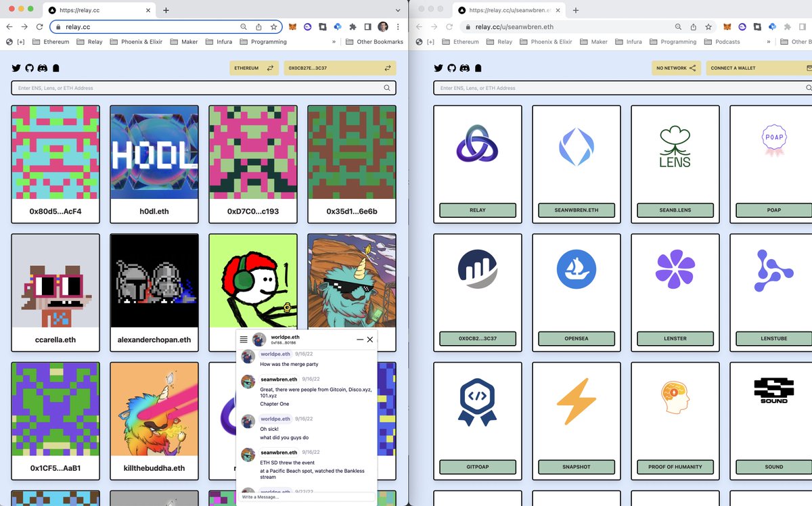Click Write a Message input in chat
Screen dimensions: 812x506
306,497
